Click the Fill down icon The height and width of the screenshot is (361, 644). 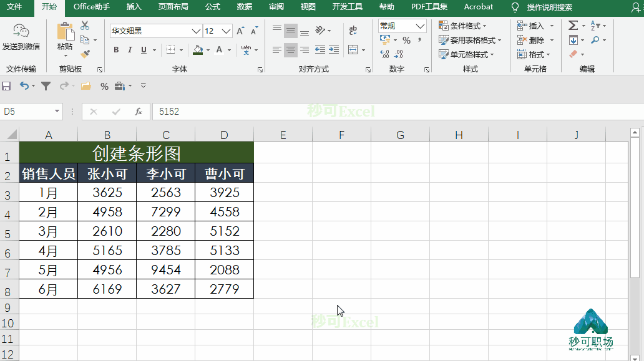pos(573,40)
